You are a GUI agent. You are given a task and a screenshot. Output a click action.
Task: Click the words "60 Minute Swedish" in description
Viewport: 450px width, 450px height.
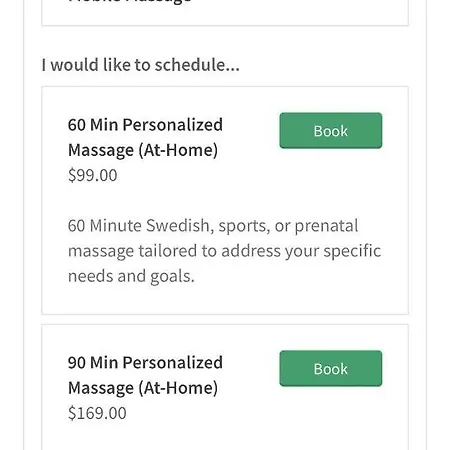point(139,226)
